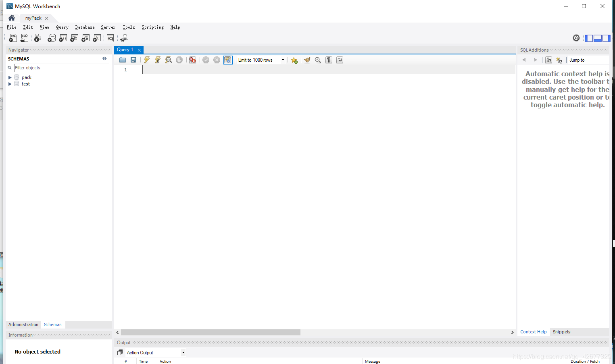Screen dimensions: 615x364
Task: Switch to the Schemas tab
Action: tap(53, 324)
